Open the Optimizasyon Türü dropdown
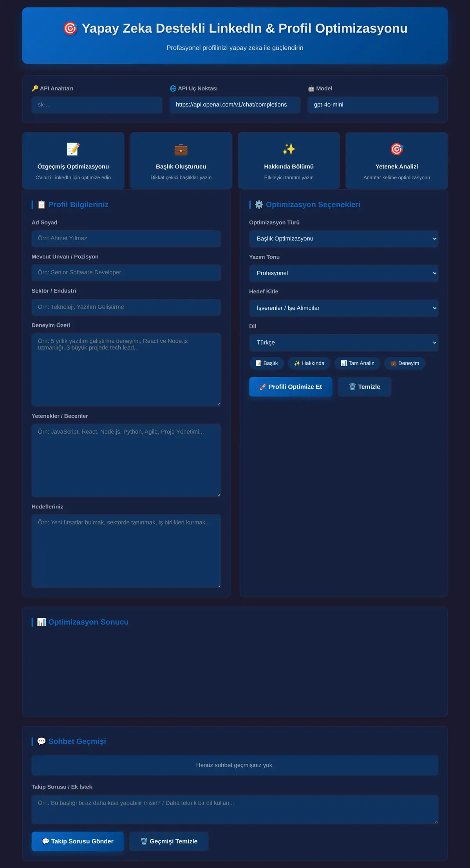The height and width of the screenshot is (868, 470). (x=343, y=239)
